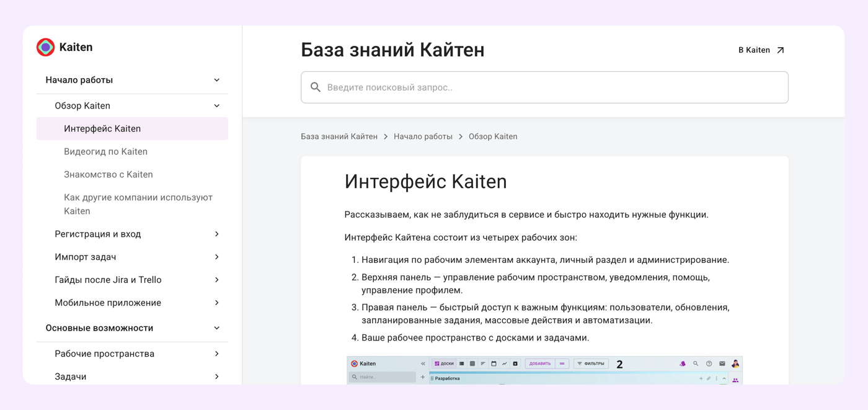The width and height of the screenshot is (868, 410).
Task: Expand the Регистрация и вход section
Action: pyautogui.click(x=216, y=234)
